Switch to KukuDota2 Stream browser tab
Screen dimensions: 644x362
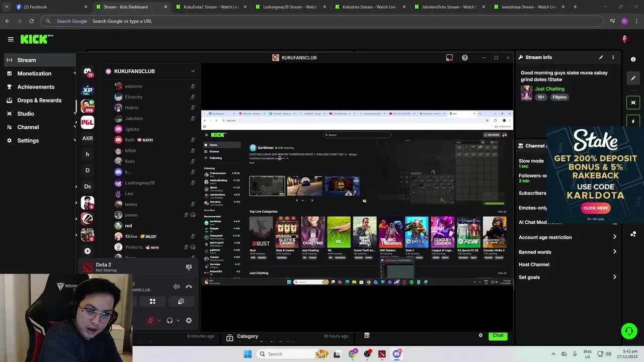211,7
